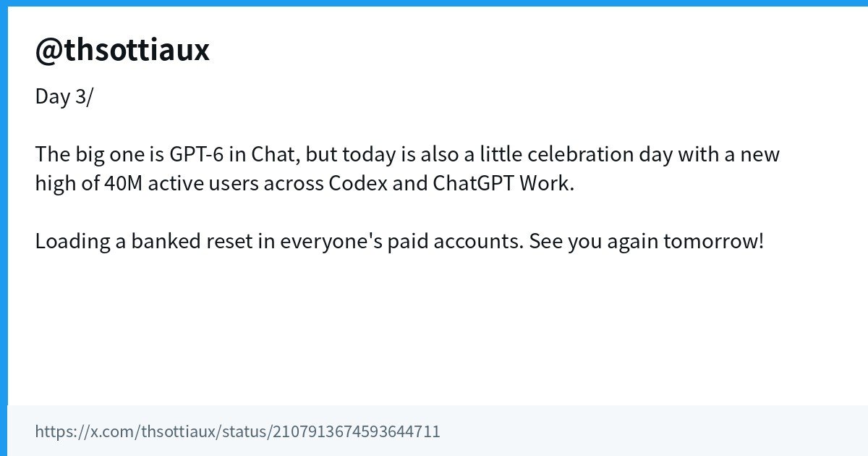Click the "Day 3/" text line
This screenshot has width=868, height=456.
(64, 97)
